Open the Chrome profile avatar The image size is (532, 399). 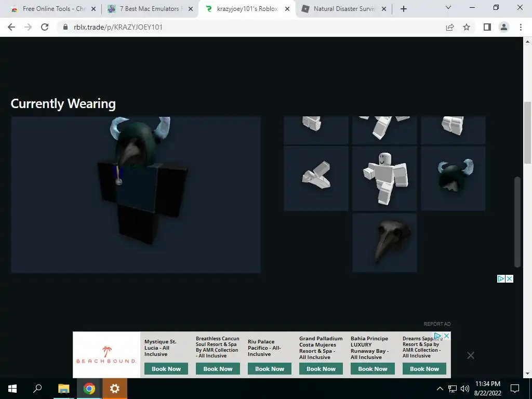504,27
